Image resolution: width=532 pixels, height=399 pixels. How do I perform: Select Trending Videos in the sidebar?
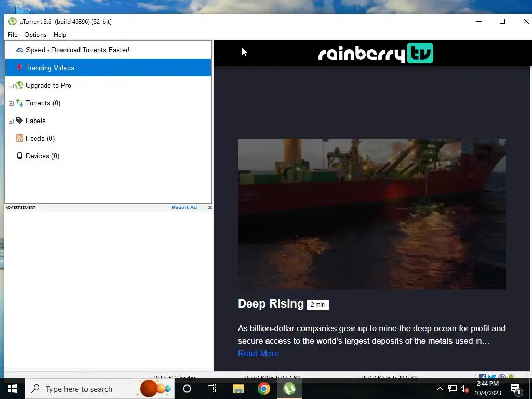108,68
